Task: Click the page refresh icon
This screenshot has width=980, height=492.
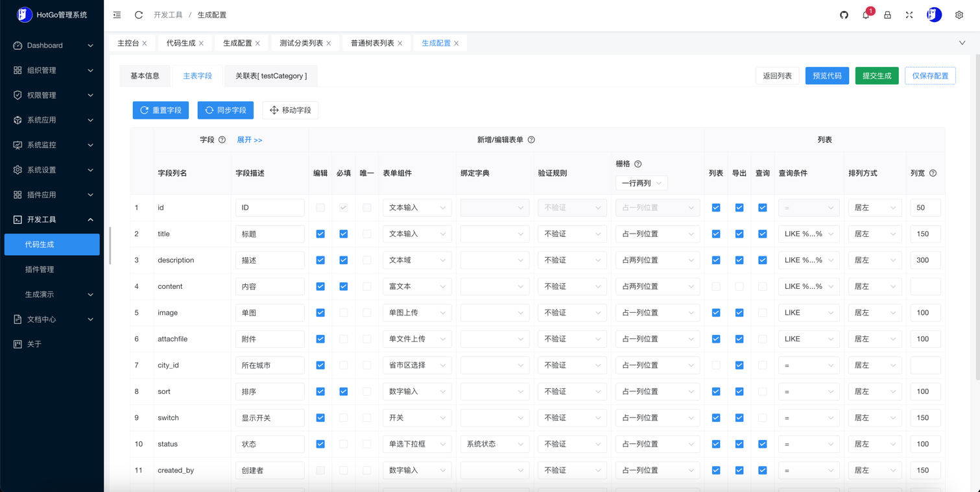Action: (139, 15)
